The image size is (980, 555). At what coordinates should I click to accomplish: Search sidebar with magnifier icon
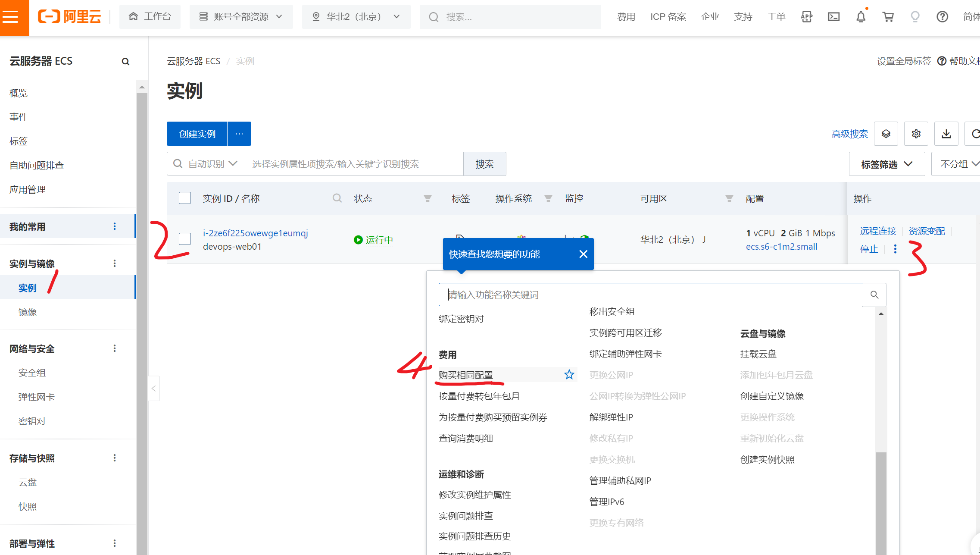point(125,62)
